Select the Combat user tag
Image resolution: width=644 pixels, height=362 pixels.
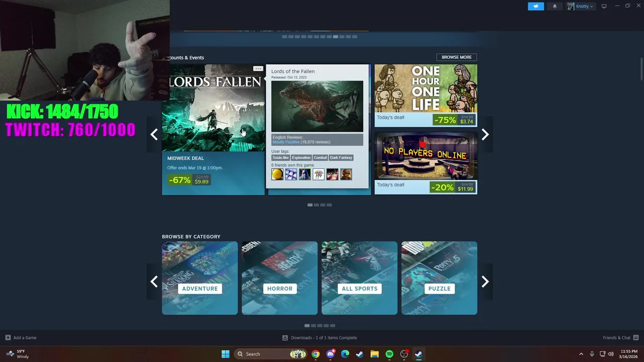coord(320,158)
